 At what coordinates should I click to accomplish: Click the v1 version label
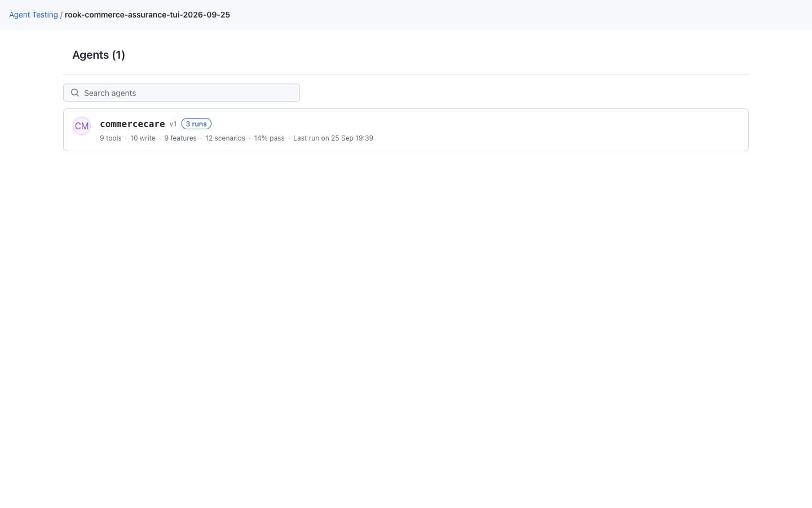(173, 124)
